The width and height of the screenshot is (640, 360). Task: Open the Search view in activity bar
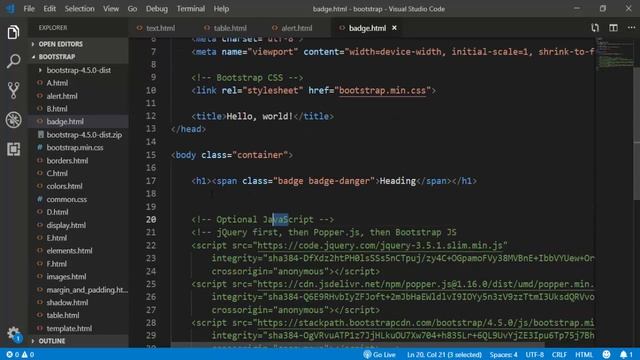point(13,61)
